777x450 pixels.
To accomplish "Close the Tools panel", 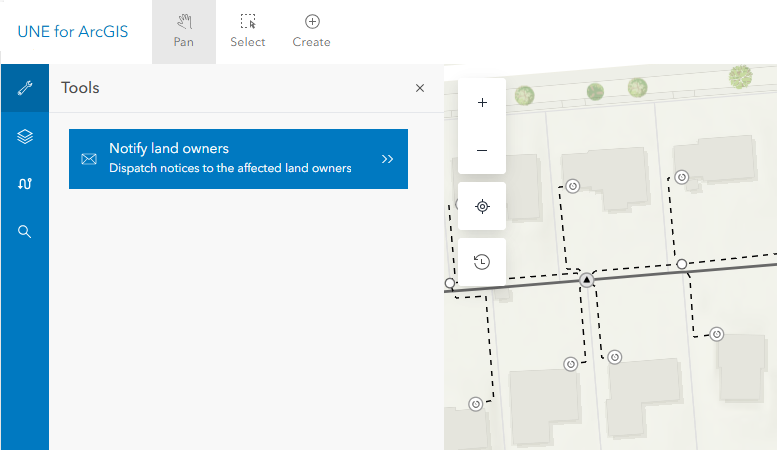I will [x=420, y=88].
